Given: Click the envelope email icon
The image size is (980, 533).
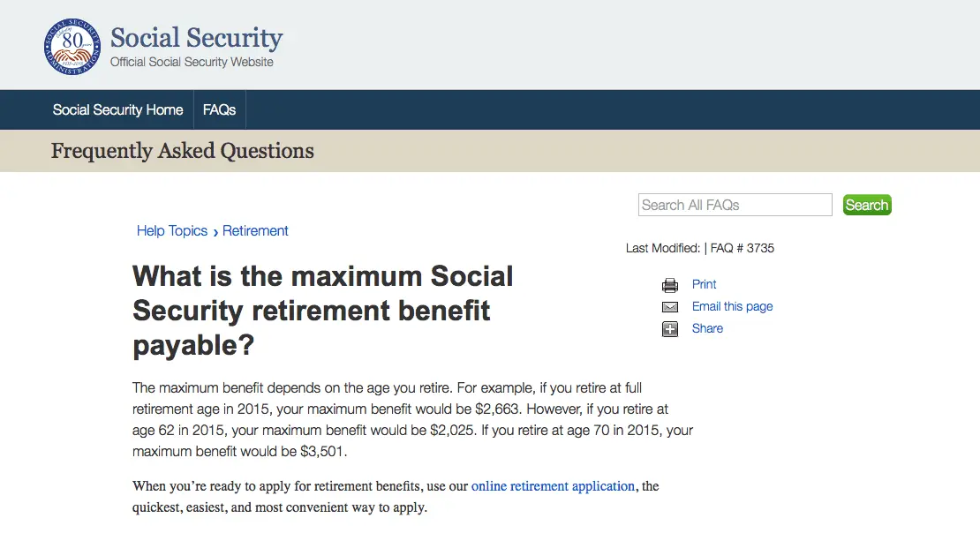Looking at the screenshot, I should (670, 307).
